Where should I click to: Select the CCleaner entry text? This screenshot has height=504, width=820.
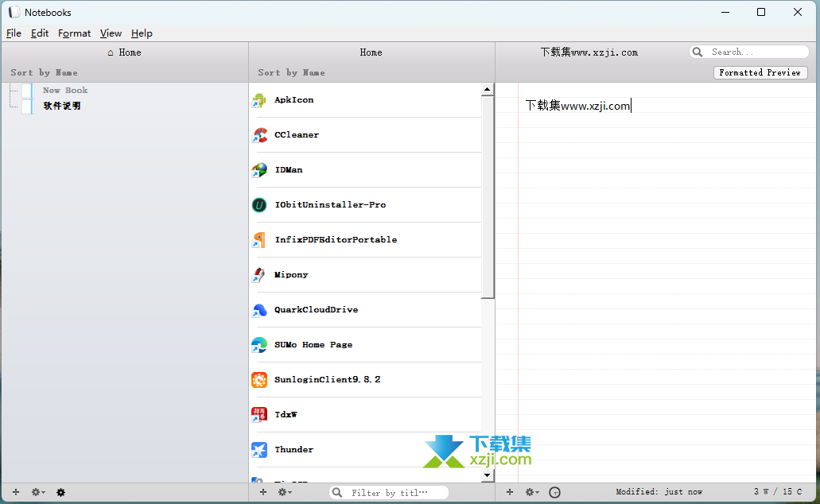pos(297,135)
